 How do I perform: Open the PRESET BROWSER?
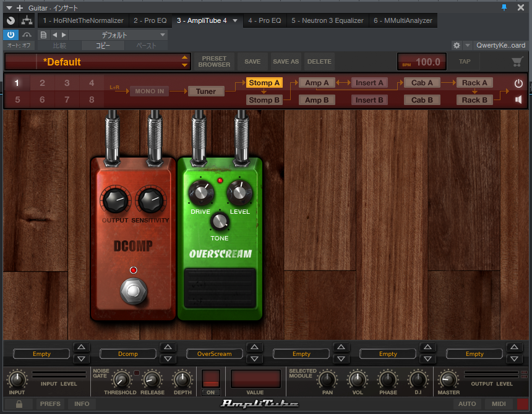[x=214, y=61]
